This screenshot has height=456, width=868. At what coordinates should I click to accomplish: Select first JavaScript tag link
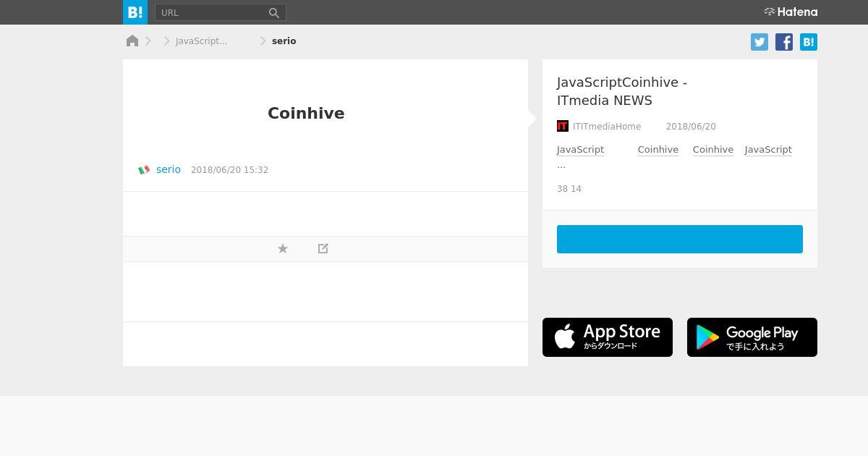pos(580,150)
